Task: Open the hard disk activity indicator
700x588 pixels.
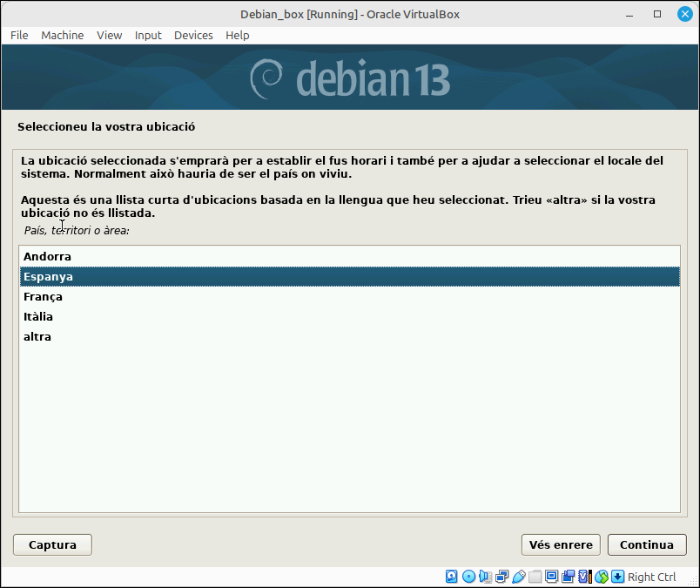Action: coord(451,577)
